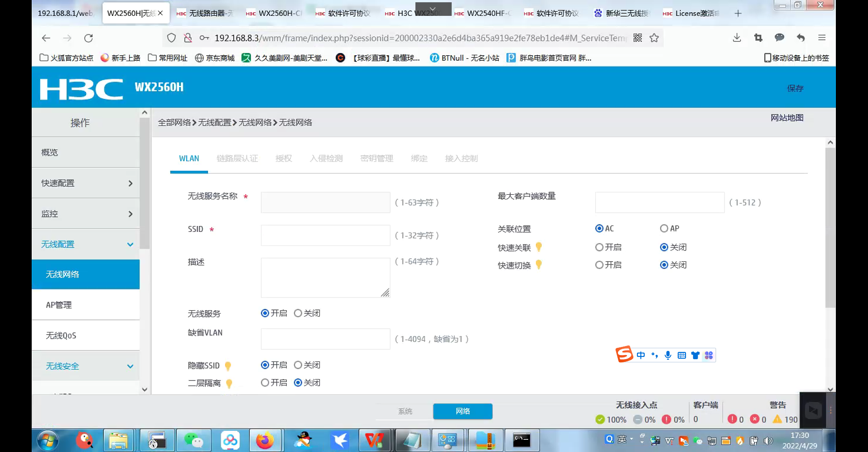Enable 快速切换 with 开启 radio
Viewport: 868px width, 452px height.
[599, 265]
